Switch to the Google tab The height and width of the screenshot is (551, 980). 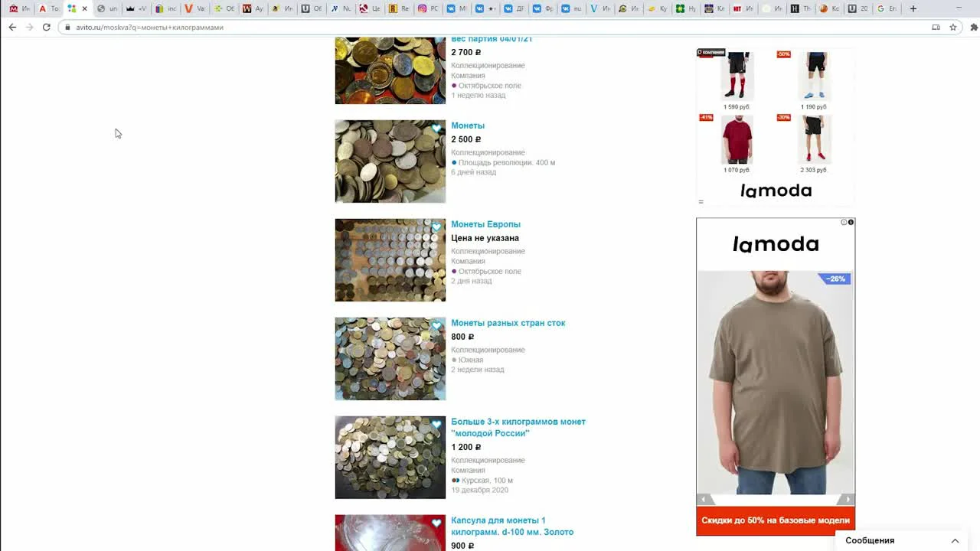[881, 8]
